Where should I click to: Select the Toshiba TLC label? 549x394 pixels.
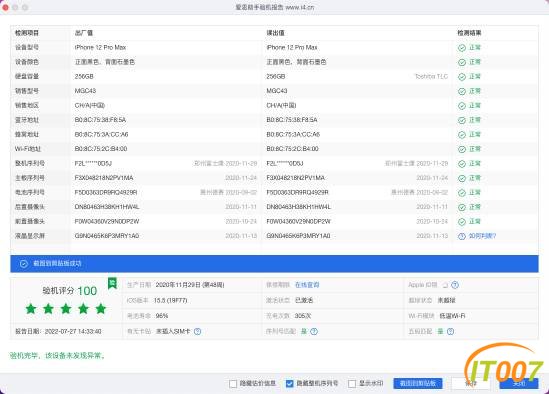point(431,76)
